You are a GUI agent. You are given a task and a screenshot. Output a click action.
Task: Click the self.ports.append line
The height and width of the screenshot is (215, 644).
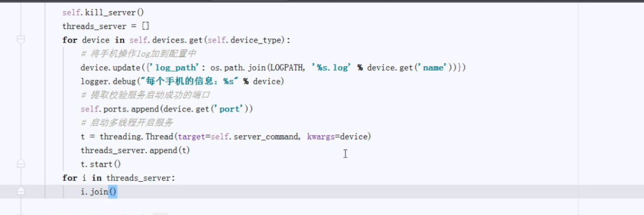(x=167, y=109)
